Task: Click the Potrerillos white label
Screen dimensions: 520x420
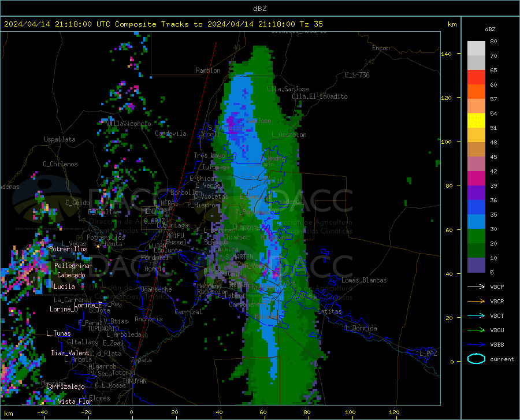Action: point(68,249)
